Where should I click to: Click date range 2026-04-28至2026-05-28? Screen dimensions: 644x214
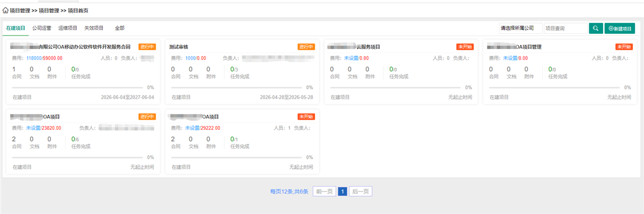tap(286, 97)
